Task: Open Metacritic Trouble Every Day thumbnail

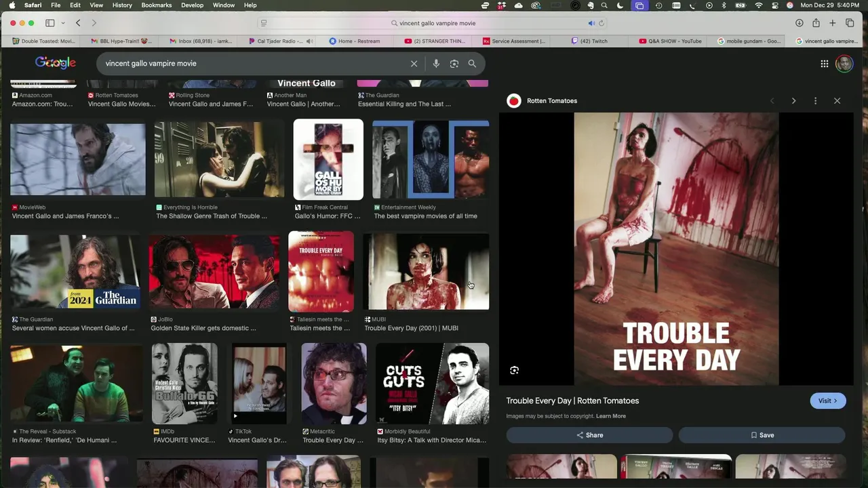Action: pyautogui.click(x=334, y=384)
